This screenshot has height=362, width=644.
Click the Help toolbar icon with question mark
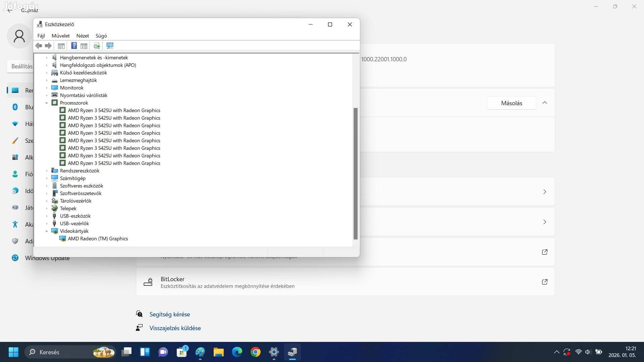point(74,46)
